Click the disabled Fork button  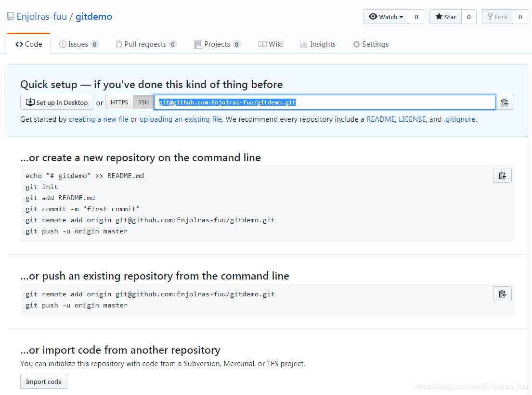[x=497, y=17]
